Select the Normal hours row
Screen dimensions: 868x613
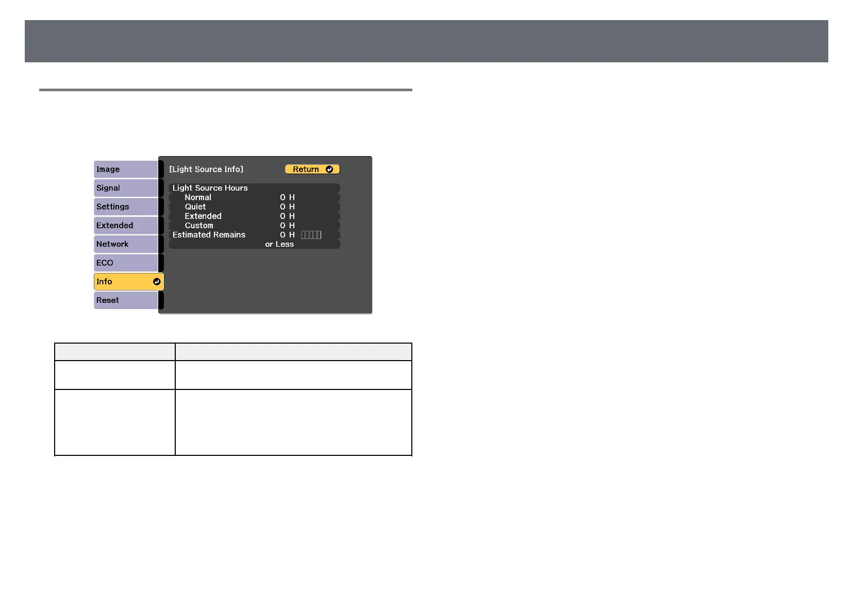255,197
